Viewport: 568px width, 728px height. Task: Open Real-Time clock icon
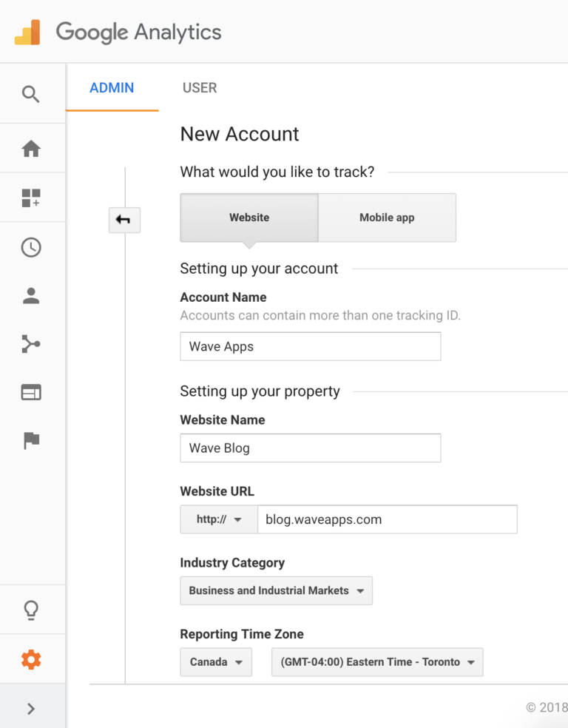coord(31,247)
